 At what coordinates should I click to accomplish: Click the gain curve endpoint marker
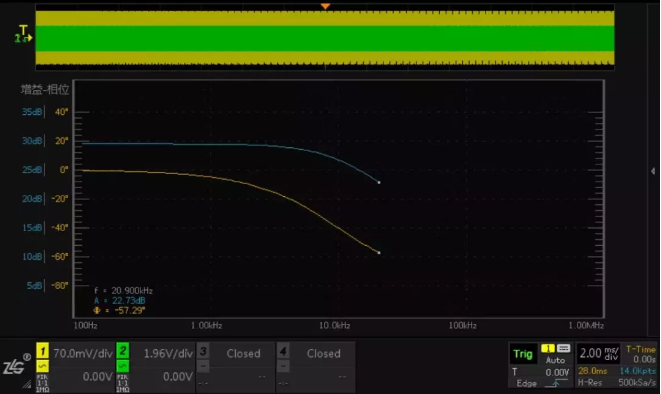tap(379, 182)
